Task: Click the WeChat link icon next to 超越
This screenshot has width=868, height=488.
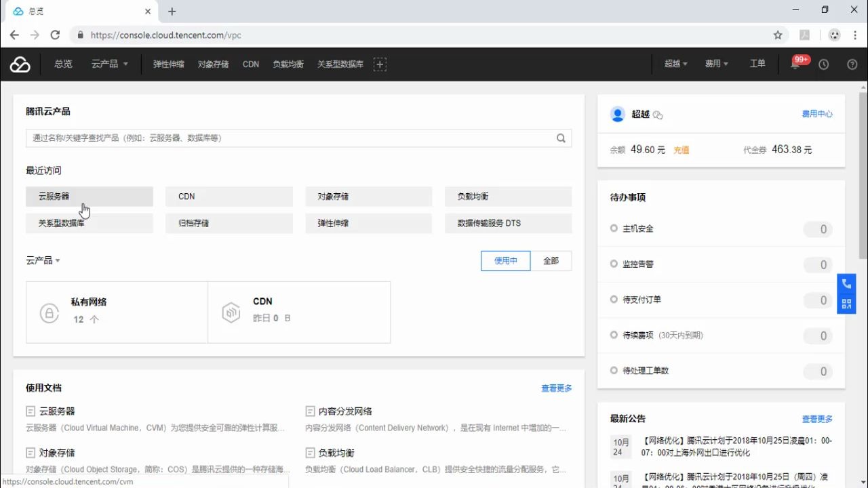Action: coord(658,115)
